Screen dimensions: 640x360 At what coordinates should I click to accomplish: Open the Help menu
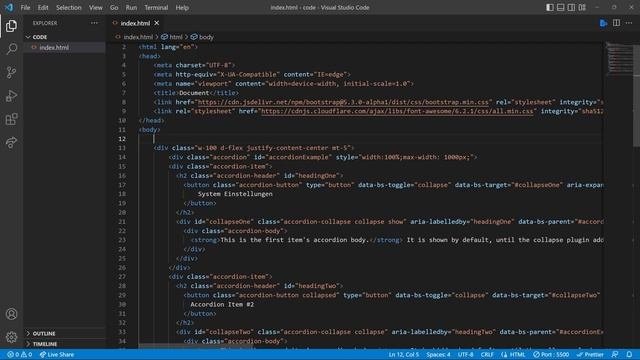pos(182,7)
